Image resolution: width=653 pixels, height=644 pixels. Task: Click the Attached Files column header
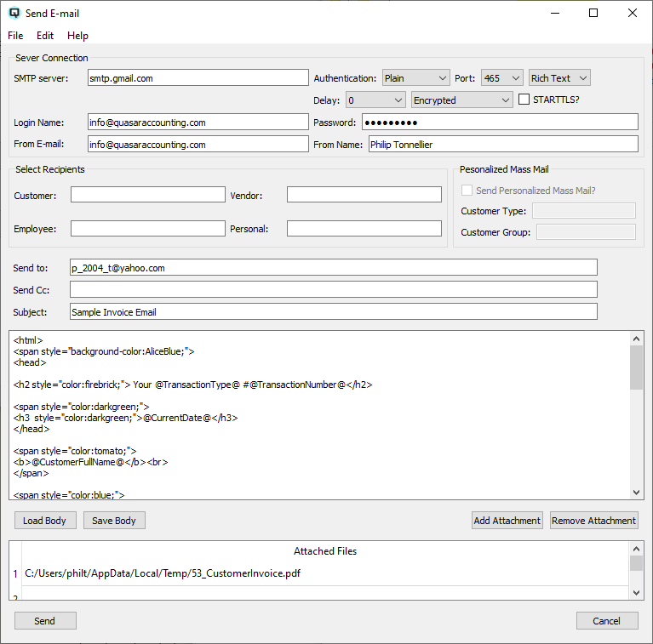click(x=325, y=551)
